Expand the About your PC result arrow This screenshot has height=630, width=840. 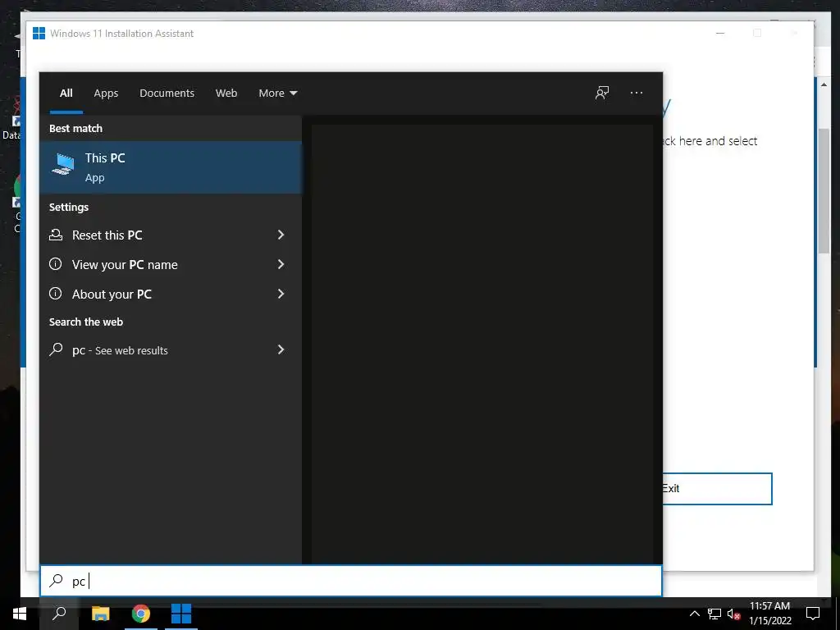pos(281,294)
